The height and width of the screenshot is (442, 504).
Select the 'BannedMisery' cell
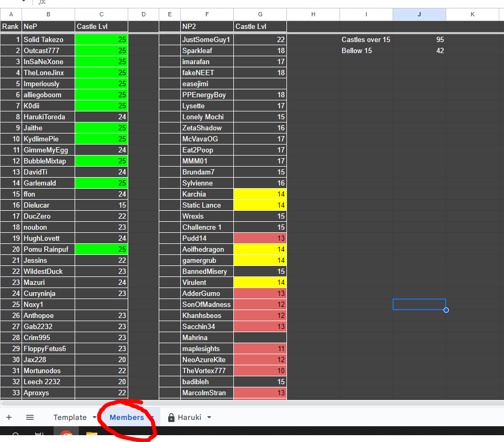pos(207,271)
